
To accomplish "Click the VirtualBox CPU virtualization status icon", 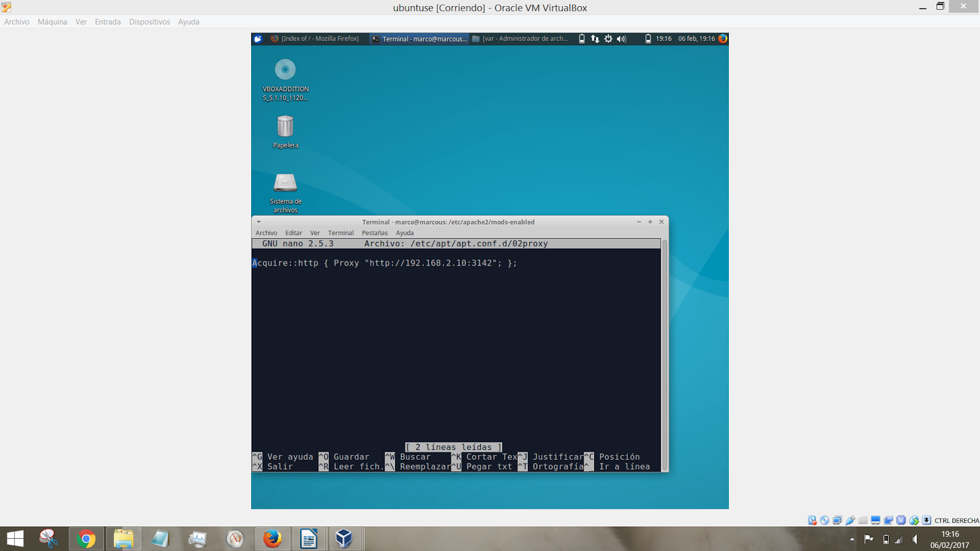I will 901,520.
